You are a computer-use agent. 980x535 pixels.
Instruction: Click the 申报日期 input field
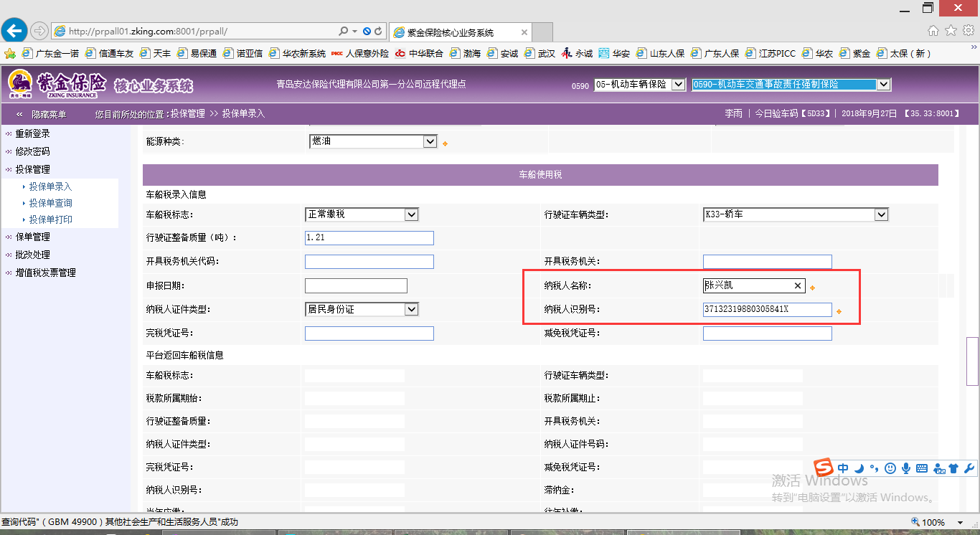click(356, 286)
